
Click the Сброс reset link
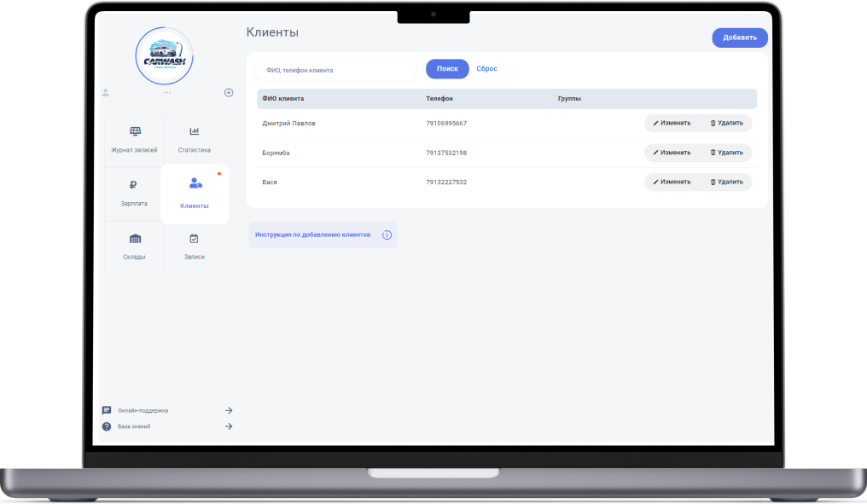(486, 69)
